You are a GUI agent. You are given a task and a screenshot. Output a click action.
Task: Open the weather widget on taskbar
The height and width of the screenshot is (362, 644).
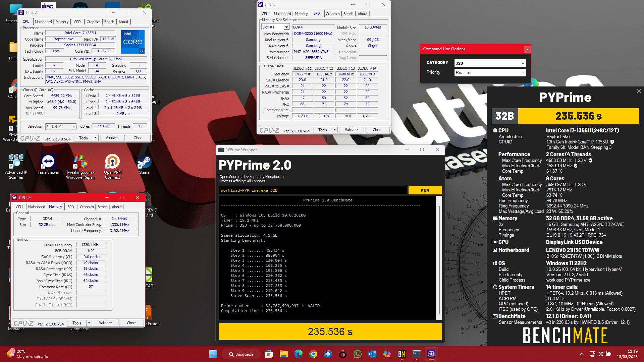[28, 354]
